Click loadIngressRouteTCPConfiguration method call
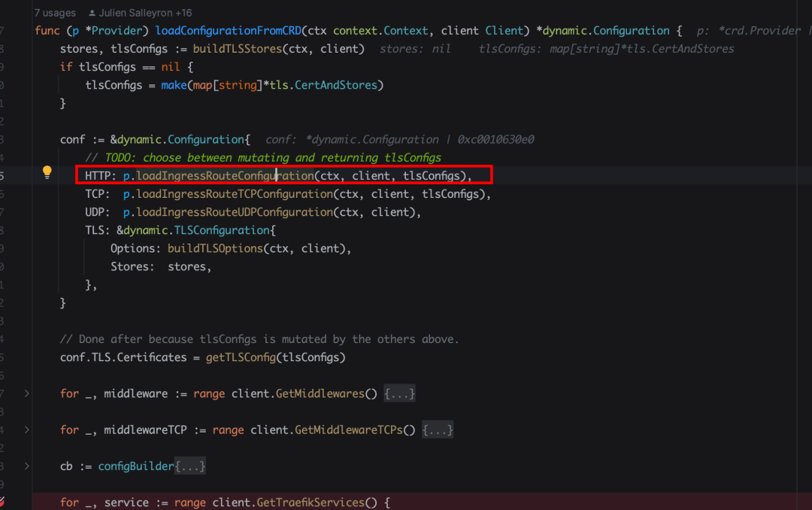 coord(235,194)
